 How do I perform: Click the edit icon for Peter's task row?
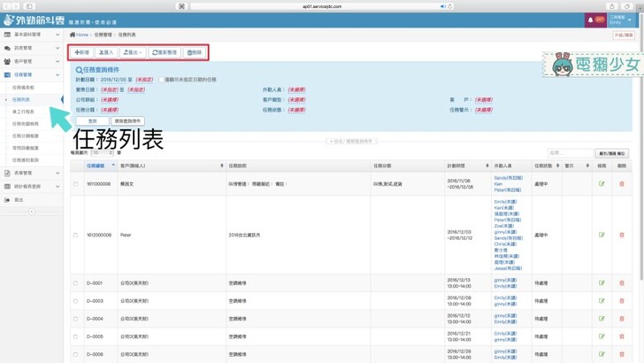(x=602, y=235)
